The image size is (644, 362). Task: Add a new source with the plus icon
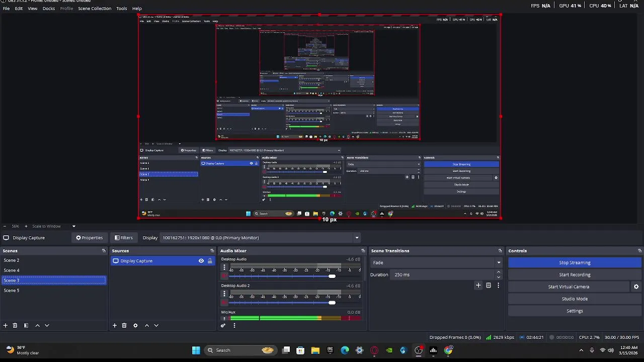pyautogui.click(x=115, y=325)
